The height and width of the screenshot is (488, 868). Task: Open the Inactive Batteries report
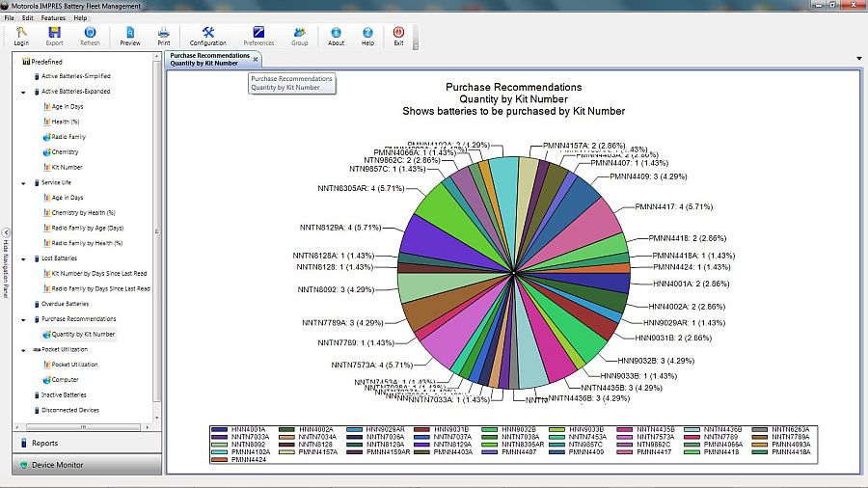point(60,395)
